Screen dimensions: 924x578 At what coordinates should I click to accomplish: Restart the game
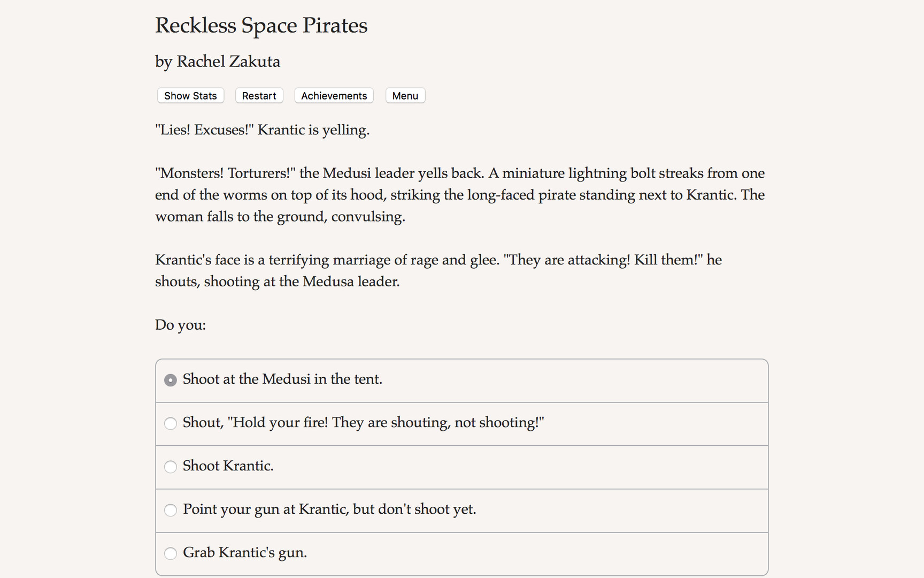(x=259, y=95)
